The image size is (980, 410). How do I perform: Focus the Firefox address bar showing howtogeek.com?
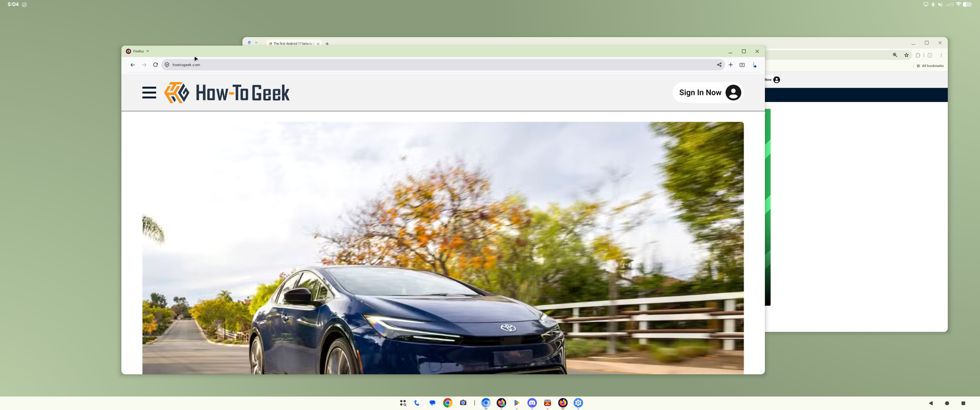click(442, 65)
